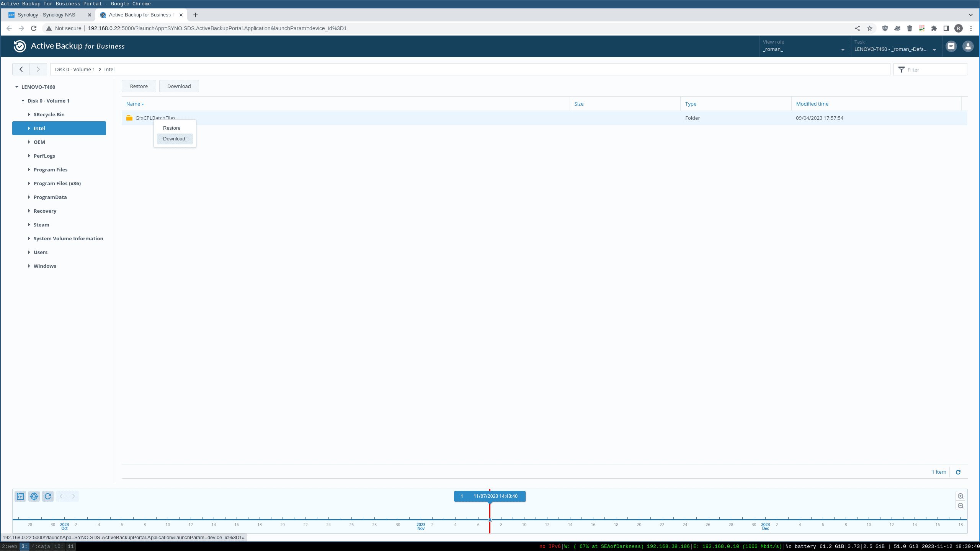Click Intel in the breadcrumb path
980x551 pixels.
coord(109,69)
